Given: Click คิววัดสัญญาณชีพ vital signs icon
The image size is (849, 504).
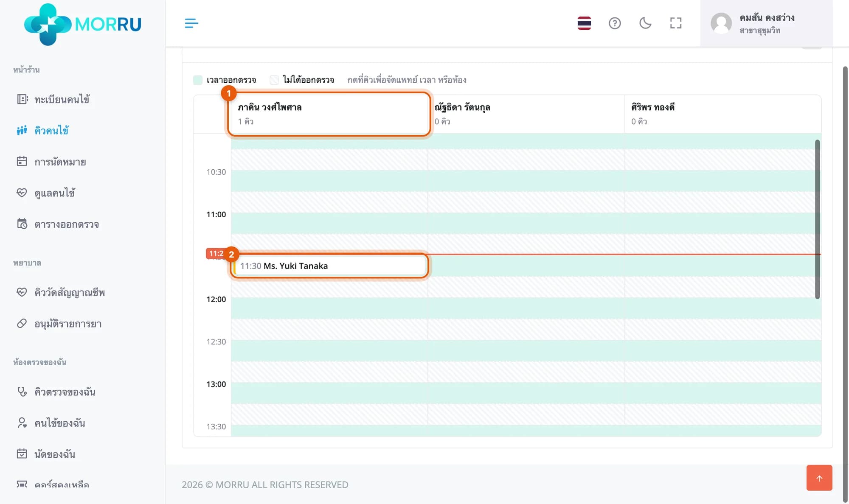Looking at the screenshot, I should click(22, 292).
